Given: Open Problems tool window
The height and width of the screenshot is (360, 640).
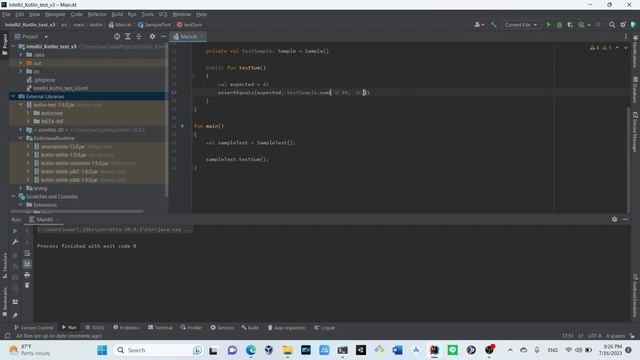Looking at the screenshot, I should pyautogui.click(x=126, y=328).
